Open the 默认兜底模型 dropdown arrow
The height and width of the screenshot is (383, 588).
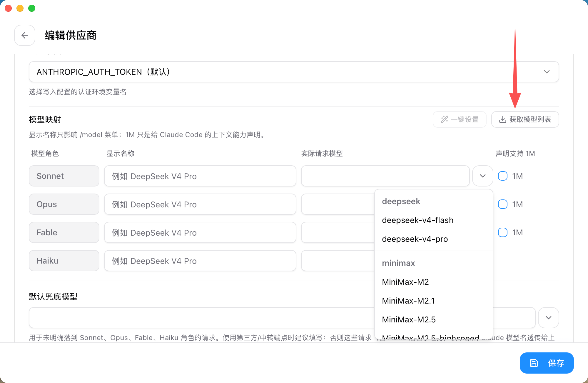[x=549, y=318]
